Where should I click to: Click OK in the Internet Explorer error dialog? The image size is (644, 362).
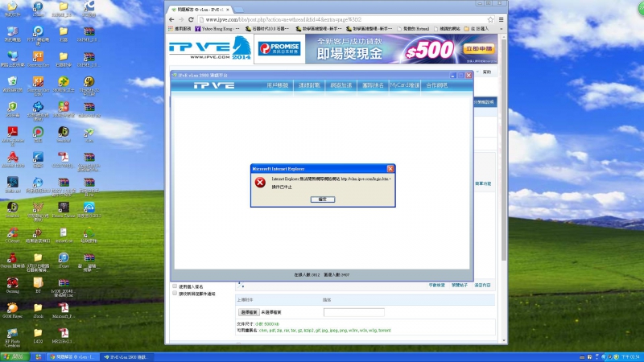pos(323,200)
